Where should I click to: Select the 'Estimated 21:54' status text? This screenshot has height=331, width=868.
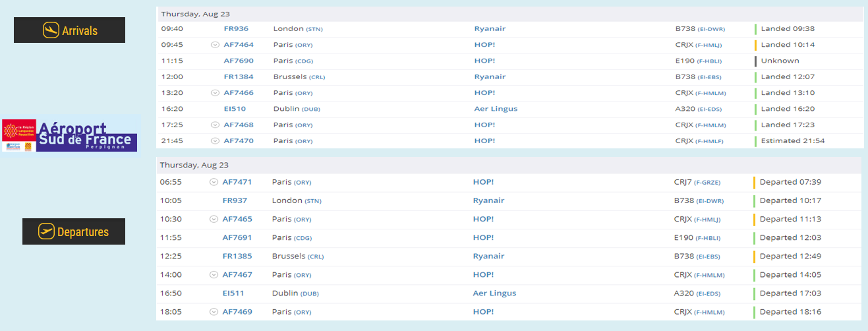pos(792,140)
